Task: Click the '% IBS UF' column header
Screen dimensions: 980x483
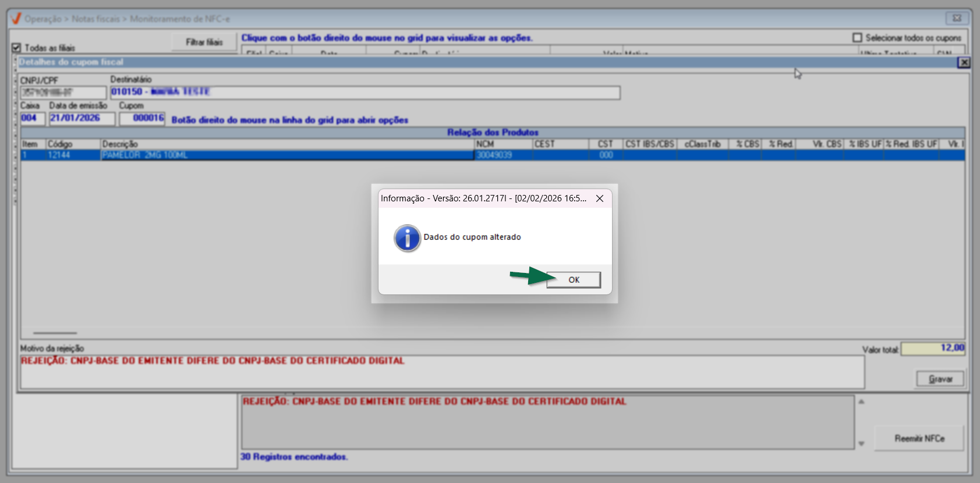Action: pyautogui.click(x=864, y=144)
